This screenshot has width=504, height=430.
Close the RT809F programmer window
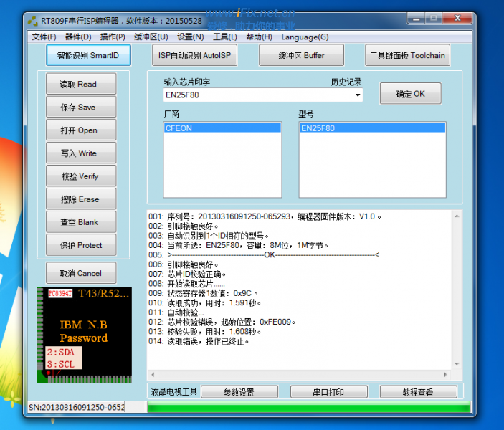(457, 19)
